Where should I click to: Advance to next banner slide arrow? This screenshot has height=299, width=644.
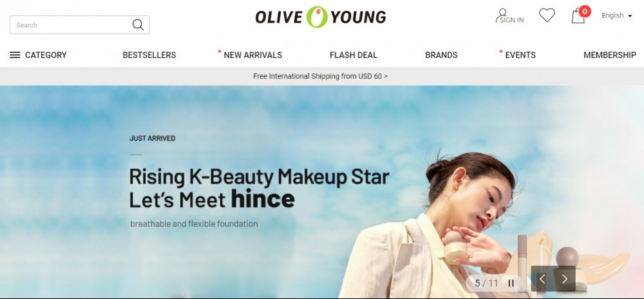[564, 279]
